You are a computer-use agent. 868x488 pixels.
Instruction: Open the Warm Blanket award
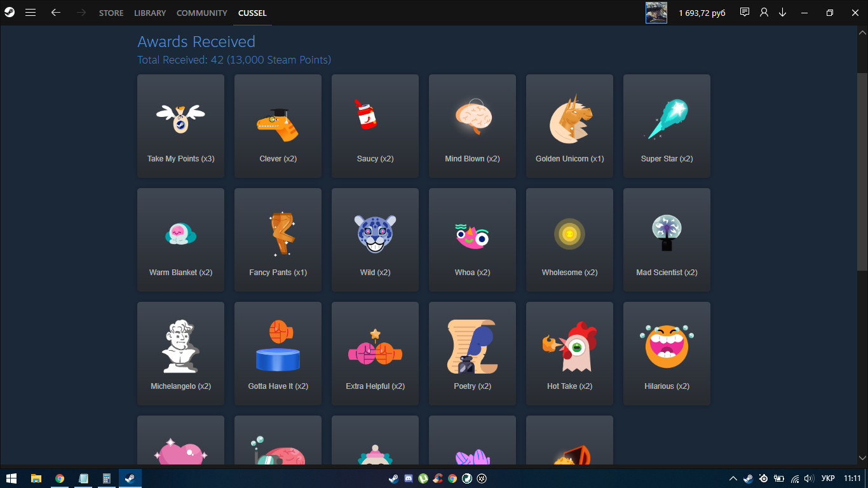(x=180, y=240)
